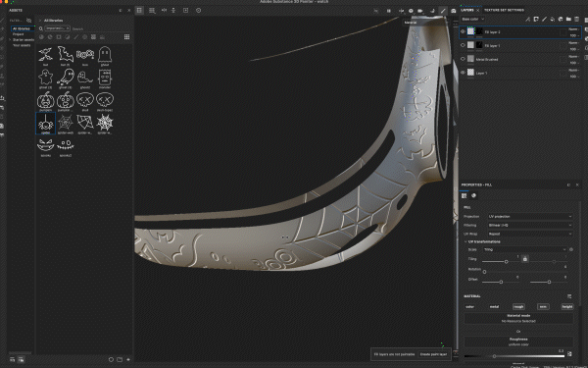Add a fill layer bucket icon
This screenshot has width=588, height=368.
tap(553, 19)
